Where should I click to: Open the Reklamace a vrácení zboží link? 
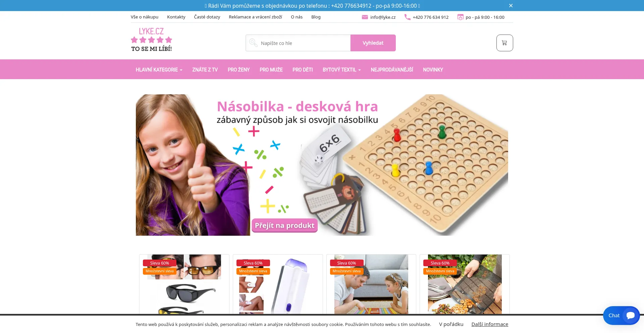[x=255, y=17]
